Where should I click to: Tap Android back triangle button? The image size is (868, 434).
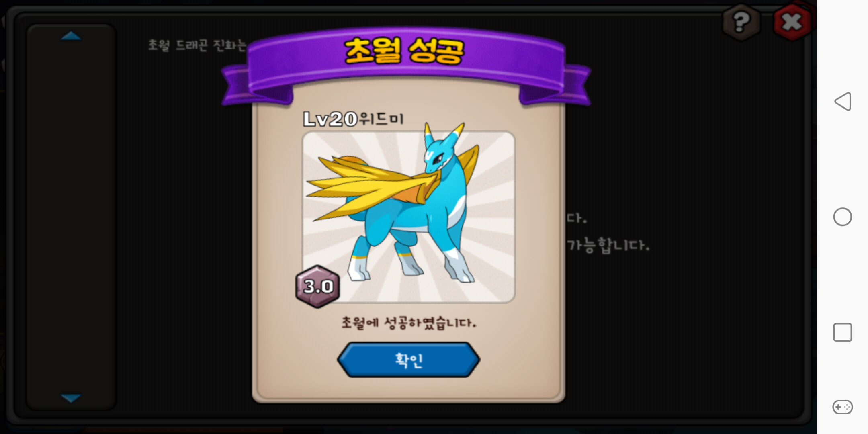click(x=843, y=101)
